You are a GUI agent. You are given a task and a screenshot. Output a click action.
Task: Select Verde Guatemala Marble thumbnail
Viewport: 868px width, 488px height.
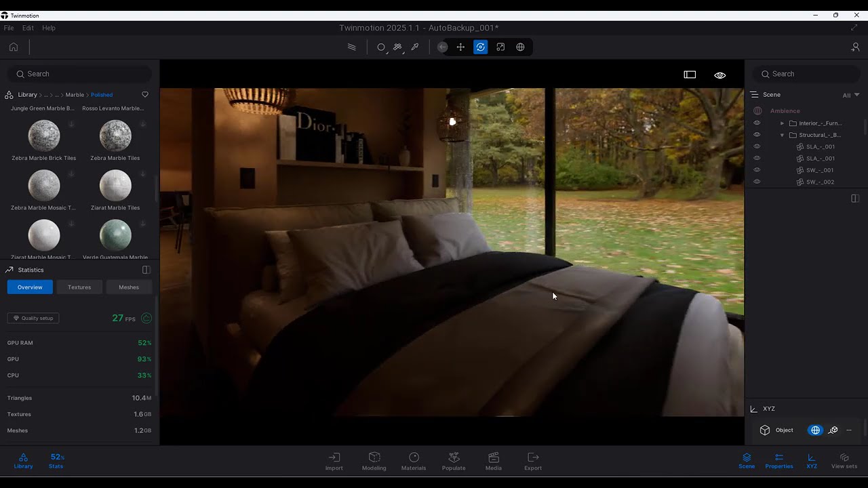click(x=115, y=235)
